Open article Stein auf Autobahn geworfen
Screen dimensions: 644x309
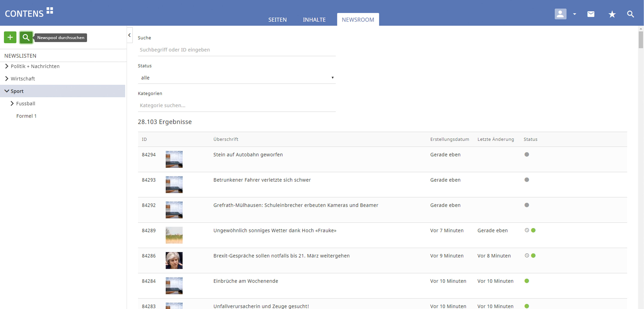point(248,155)
